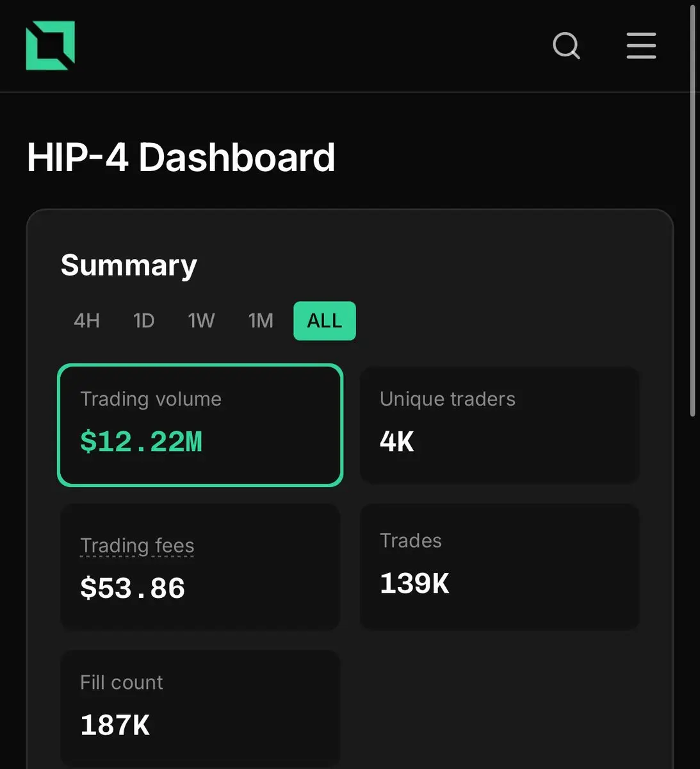
Task: Switch to 1W time range
Action: 201,320
